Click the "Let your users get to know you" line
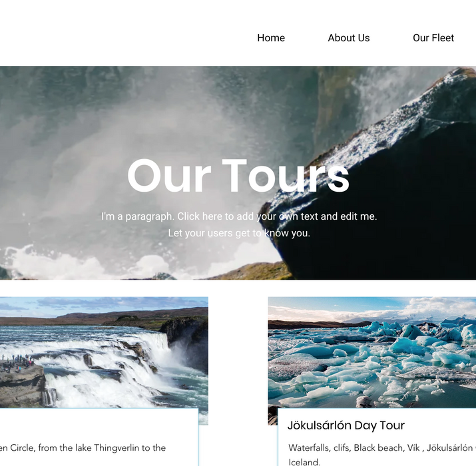This screenshot has height=466, width=476. point(239,233)
